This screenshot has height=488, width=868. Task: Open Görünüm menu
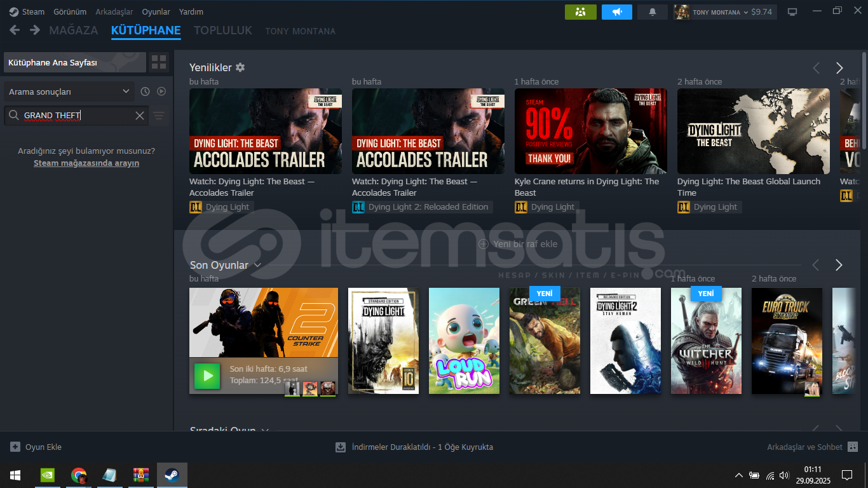70,11
